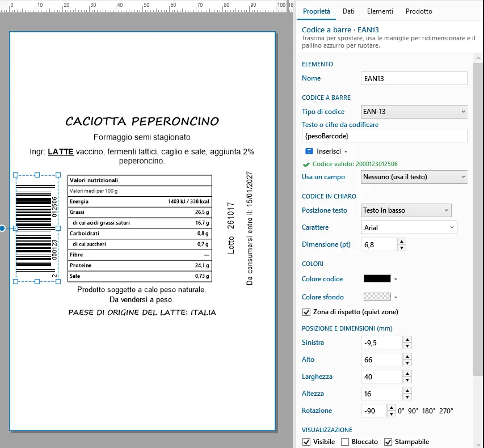Screen dimensions: 484x448
Task: Open the Elementi tab
Action: 380,11
